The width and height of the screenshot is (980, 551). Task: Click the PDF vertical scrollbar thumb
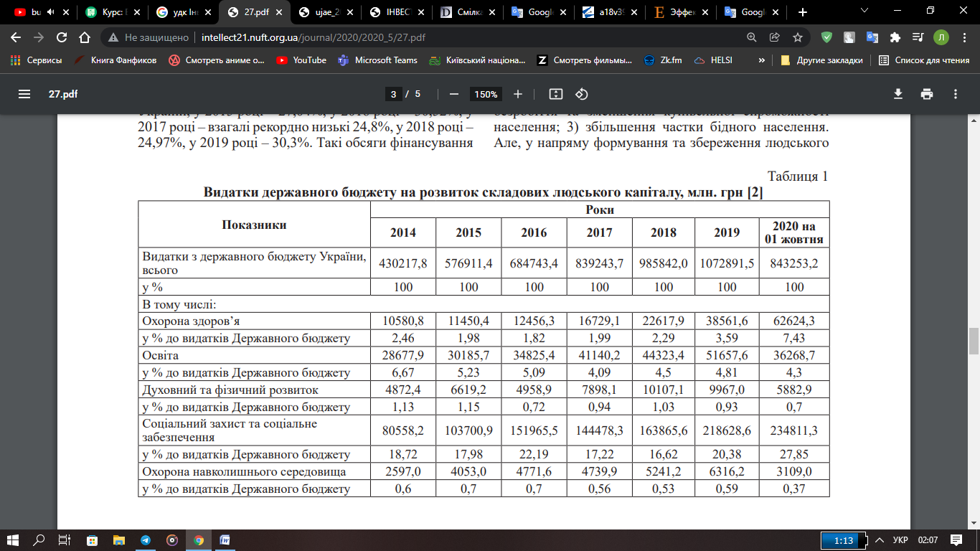click(974, 342)
